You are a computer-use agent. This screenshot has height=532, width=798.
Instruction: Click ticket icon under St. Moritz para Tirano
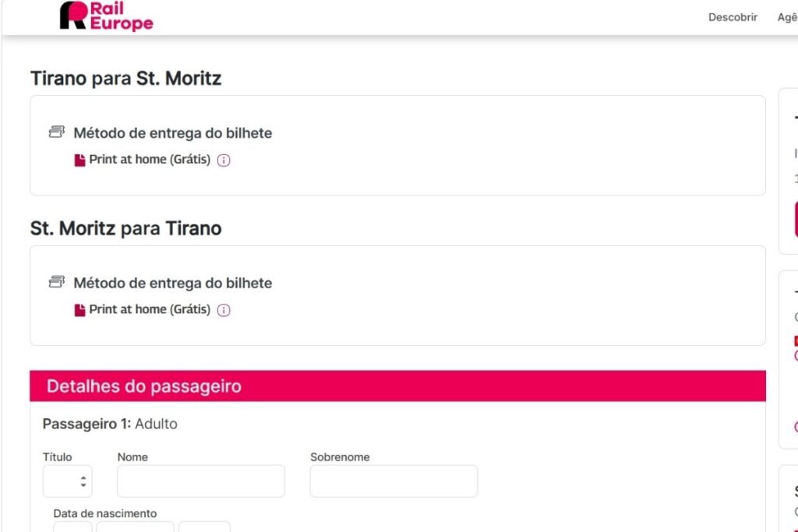[x=56, y=282]
